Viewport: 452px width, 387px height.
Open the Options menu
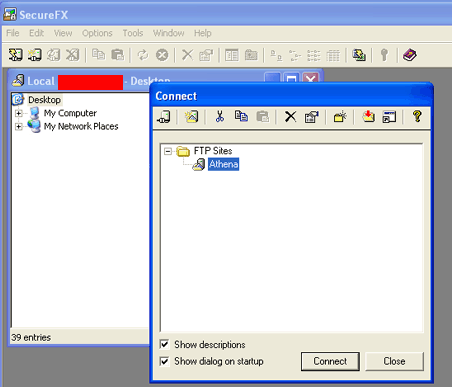tap(97, 33)
